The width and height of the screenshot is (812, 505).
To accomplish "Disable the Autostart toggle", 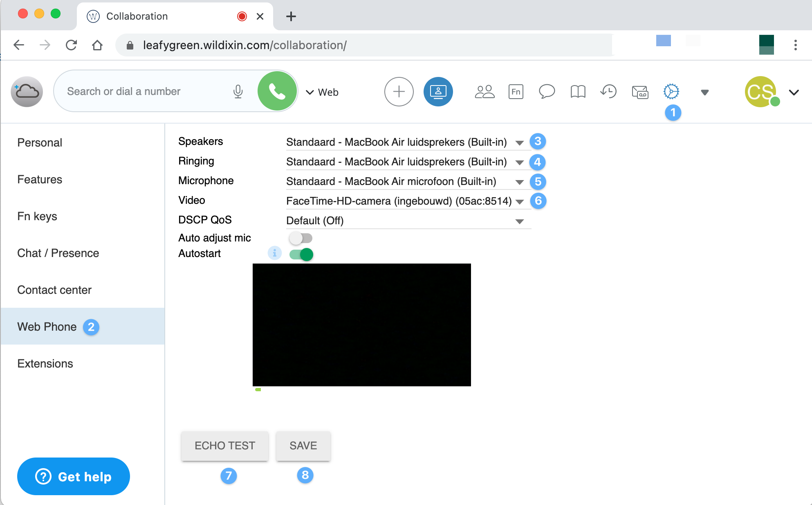I will [x=301, y=254].
